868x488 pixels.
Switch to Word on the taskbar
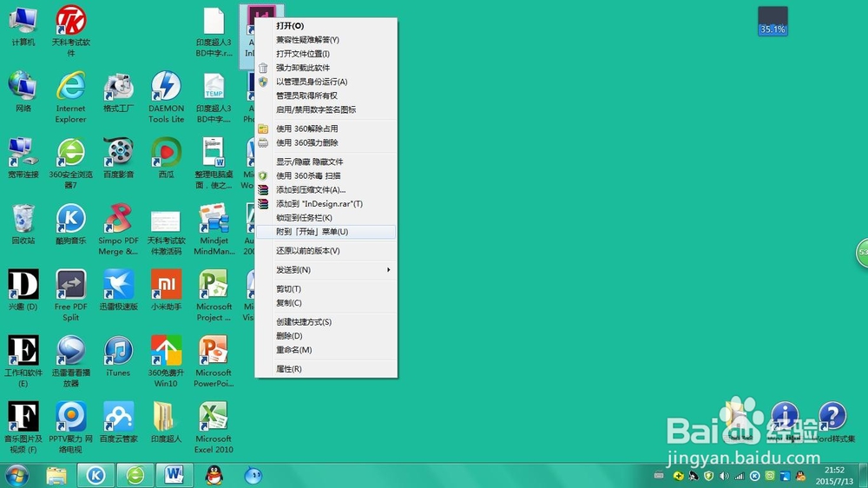174,475
